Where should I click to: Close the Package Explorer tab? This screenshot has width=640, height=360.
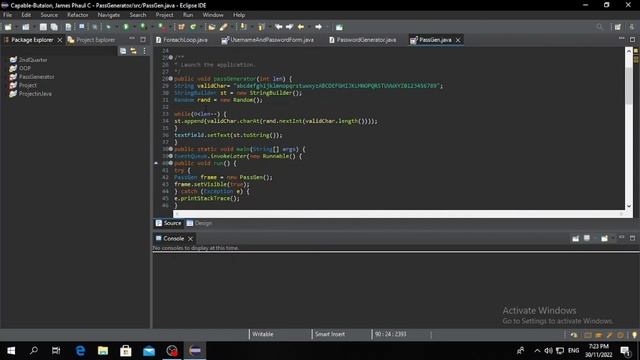pos(60,40)
